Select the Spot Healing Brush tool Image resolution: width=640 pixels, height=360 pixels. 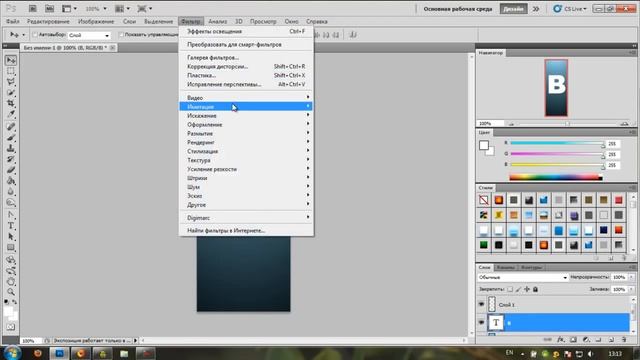11,127
